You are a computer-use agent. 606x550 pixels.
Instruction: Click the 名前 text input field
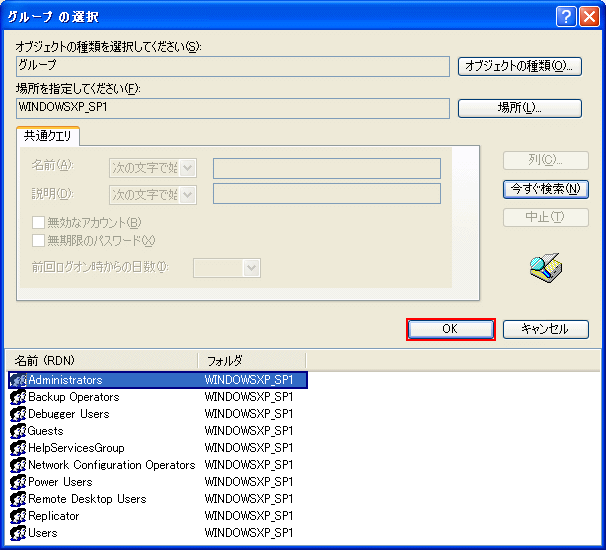327,168
